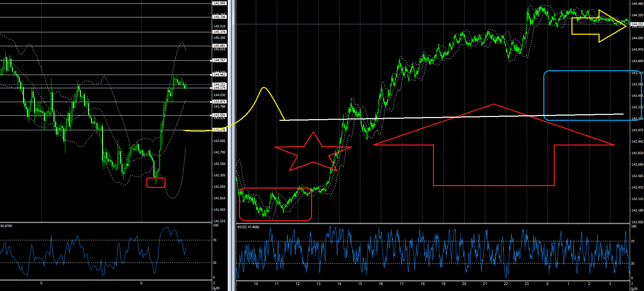Click the 56.8709 RSI value in the left pane
The width and height of the screenshot is (644, 291).
tap(6, 226)
